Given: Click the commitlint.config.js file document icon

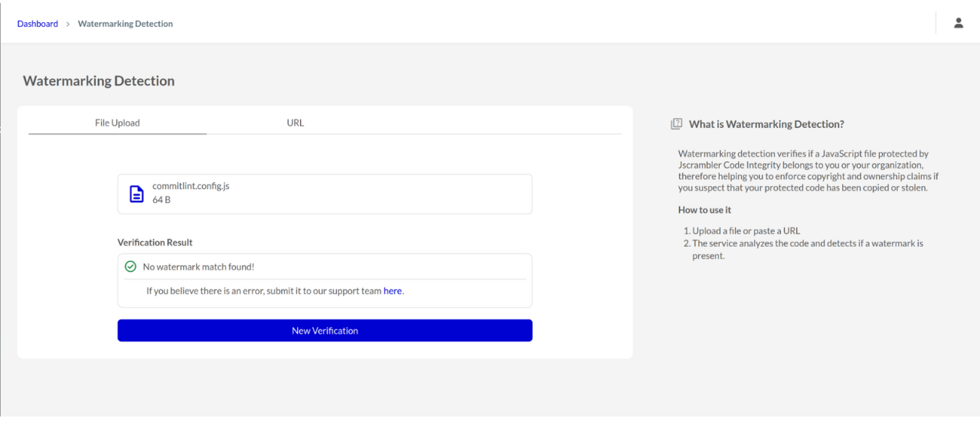Looking at the screenshot, I should coord(136,194).
